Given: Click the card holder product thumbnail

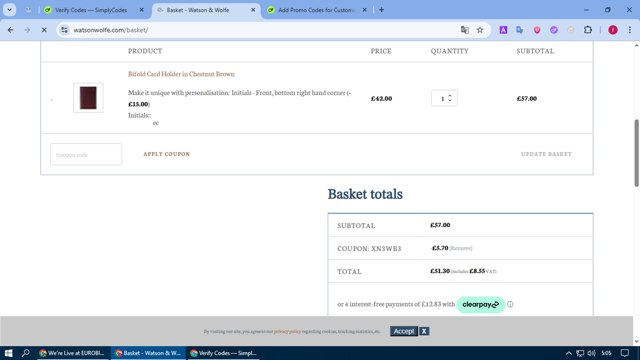Looking at the screenshot, I should point(88,98).
